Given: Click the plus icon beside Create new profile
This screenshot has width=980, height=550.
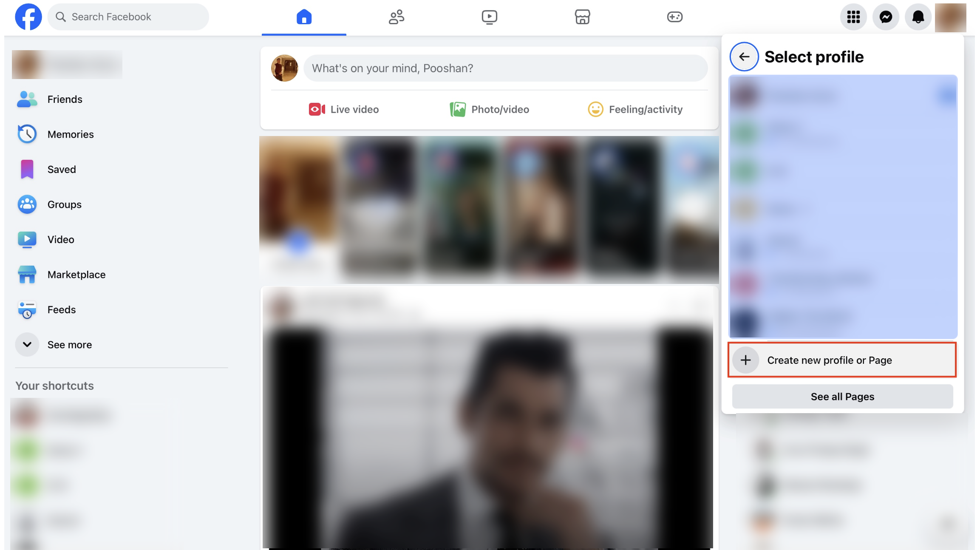Looking at the screenshot, I should coord(745,360).
